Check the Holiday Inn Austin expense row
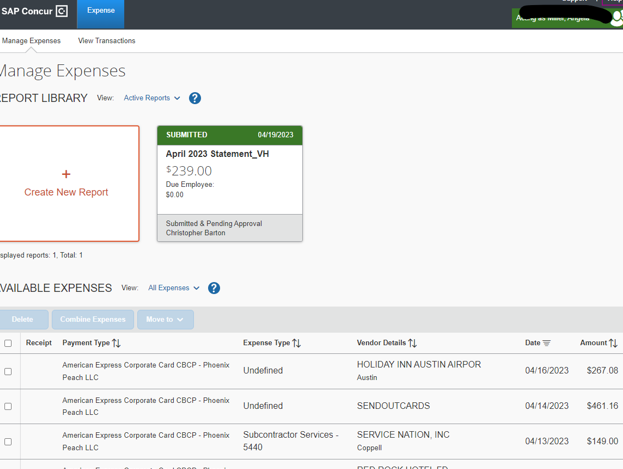623x469 pixels. [x=8, y=371]
